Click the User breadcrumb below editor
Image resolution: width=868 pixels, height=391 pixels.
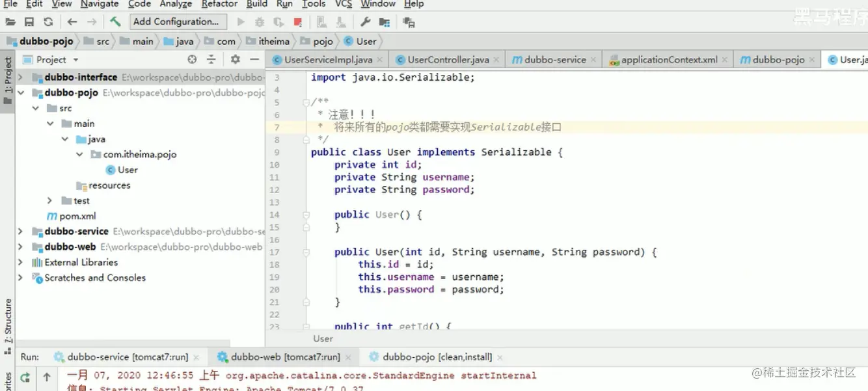coord(323,338)
